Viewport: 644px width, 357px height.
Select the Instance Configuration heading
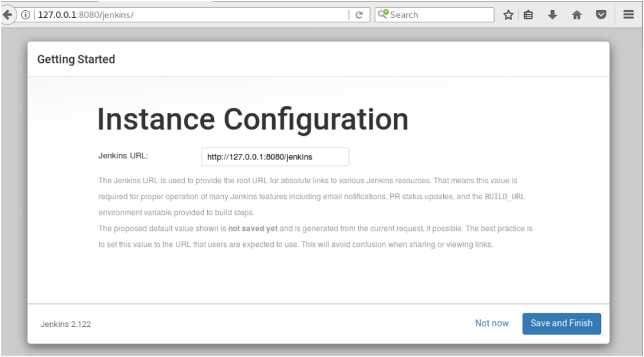[253, 120]
